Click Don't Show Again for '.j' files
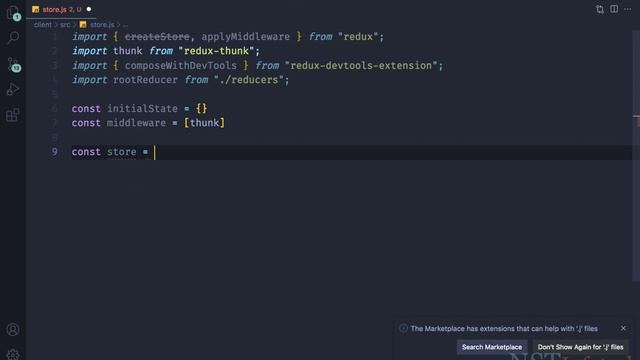The height and width of the screenshot is (360, 640). tap(580, 347)
